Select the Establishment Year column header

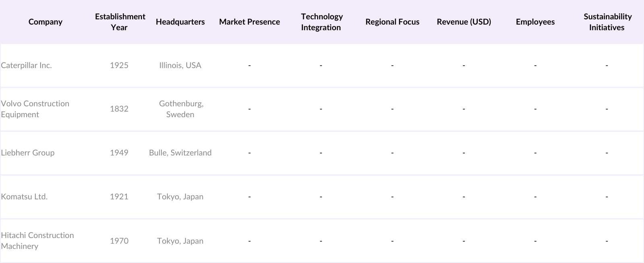pyautogui.click(x=120, y=22)
